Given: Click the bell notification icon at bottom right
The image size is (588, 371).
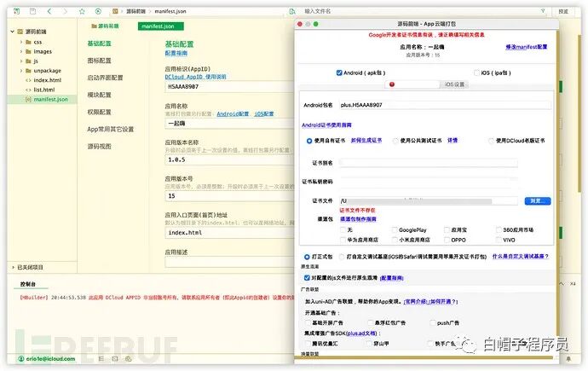Looking at the screenshot, I should 568,359.
